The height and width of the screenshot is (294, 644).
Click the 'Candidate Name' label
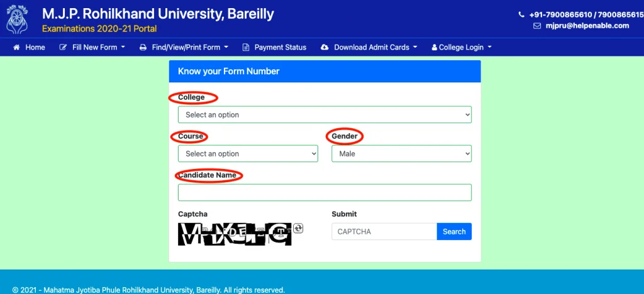pyautogui.click(x=207, y=175)
